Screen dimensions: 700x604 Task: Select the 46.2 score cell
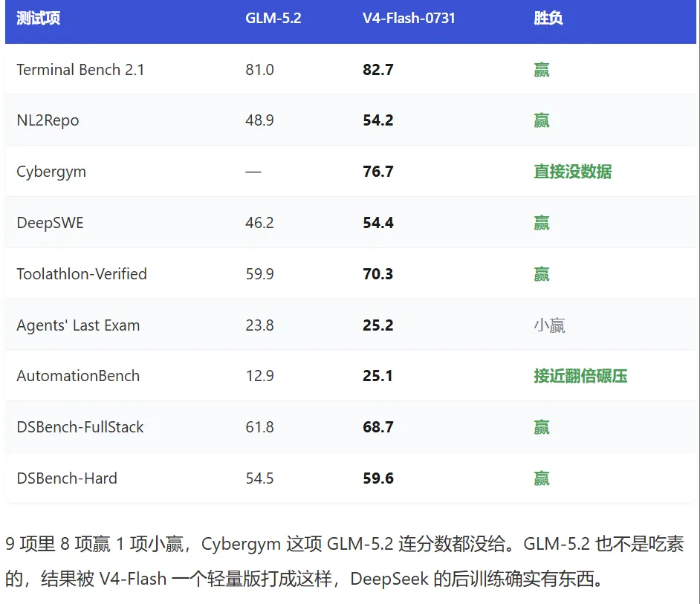click(x=259, y=223)
